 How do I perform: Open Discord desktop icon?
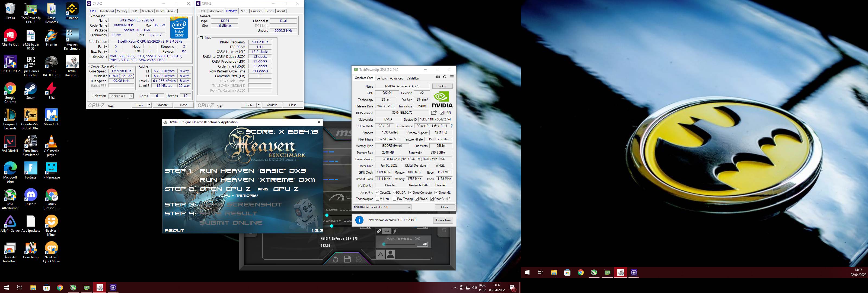[x=31, y=197]
